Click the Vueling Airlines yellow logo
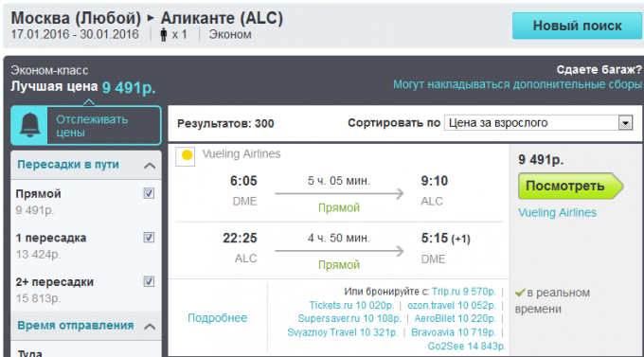Screen dimensions: 644x357 [186, 156]
